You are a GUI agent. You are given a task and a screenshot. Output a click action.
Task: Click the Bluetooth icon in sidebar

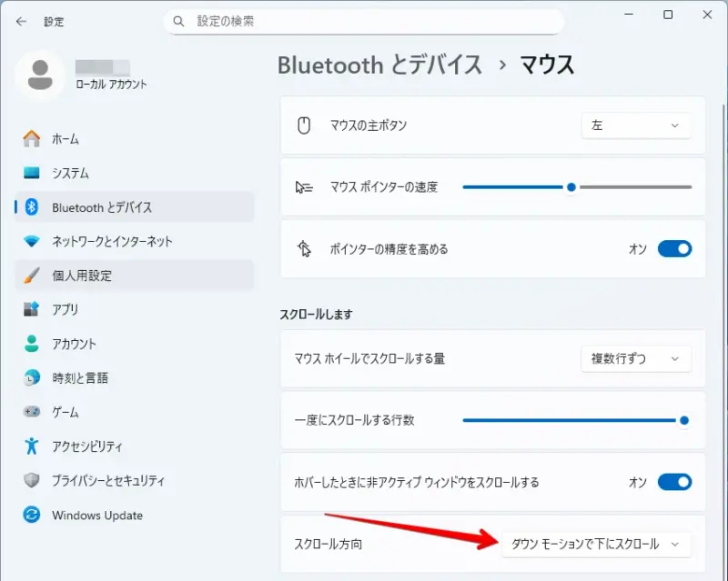pos(32,207)
